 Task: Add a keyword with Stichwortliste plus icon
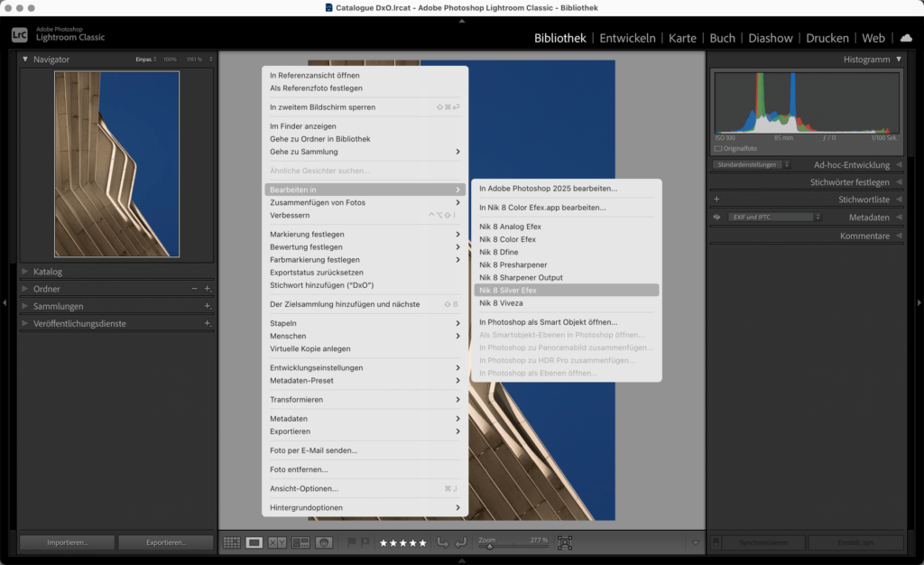(716, 199)
